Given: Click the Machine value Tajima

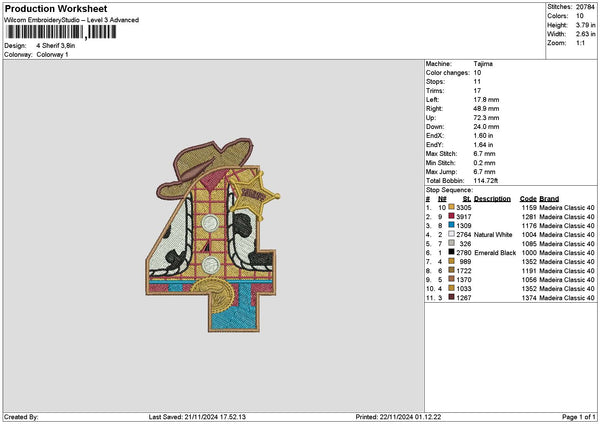Looking at the screenshot, I should [x=482, y=63].
